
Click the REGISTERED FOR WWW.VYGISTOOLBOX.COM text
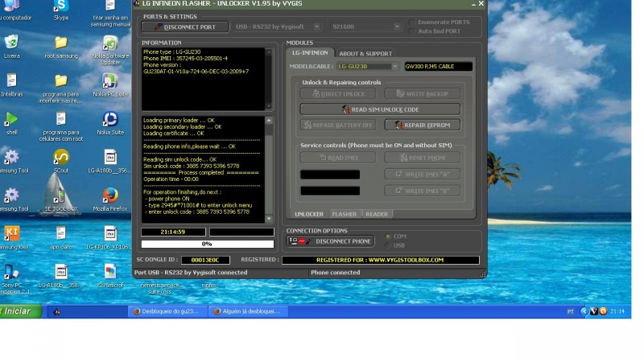(x=380, y=260)
